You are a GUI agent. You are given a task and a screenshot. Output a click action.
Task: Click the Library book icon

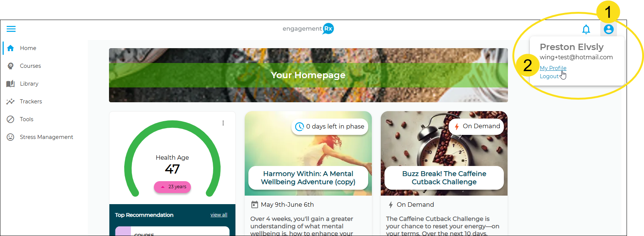[10, 84]
